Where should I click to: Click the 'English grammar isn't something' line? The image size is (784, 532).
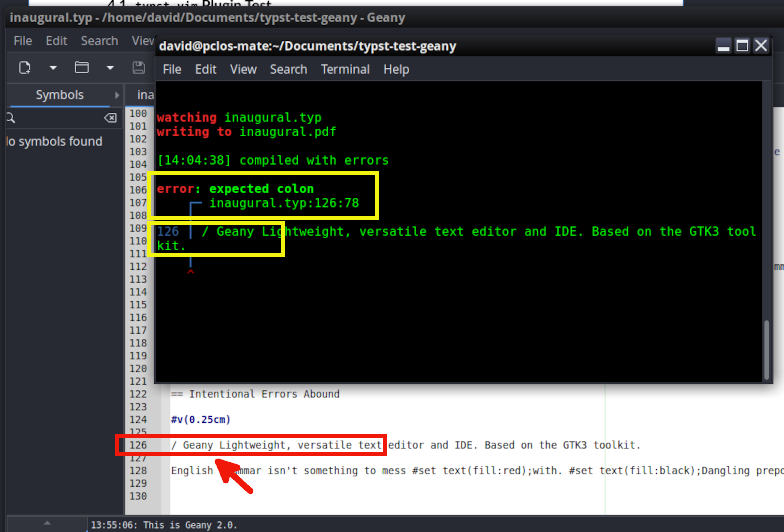(x=477, y=471)
